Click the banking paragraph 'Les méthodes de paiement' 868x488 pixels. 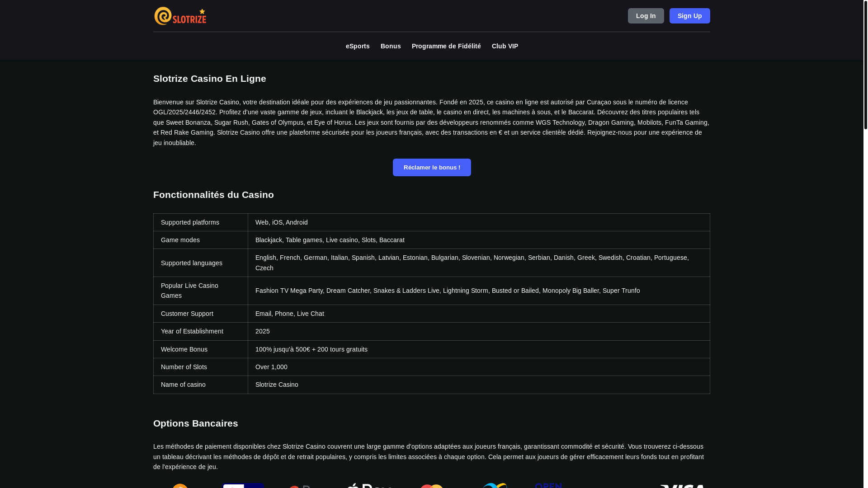click(431, 457)
